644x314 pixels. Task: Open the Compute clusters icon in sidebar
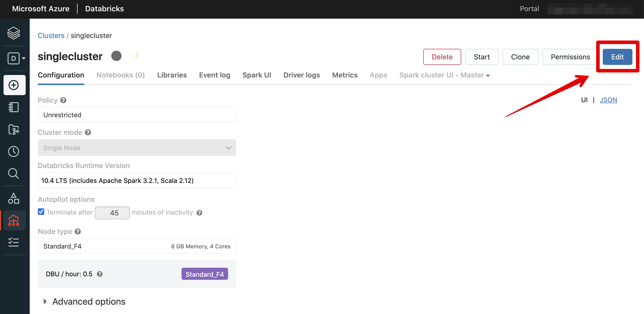pos(14,221)
